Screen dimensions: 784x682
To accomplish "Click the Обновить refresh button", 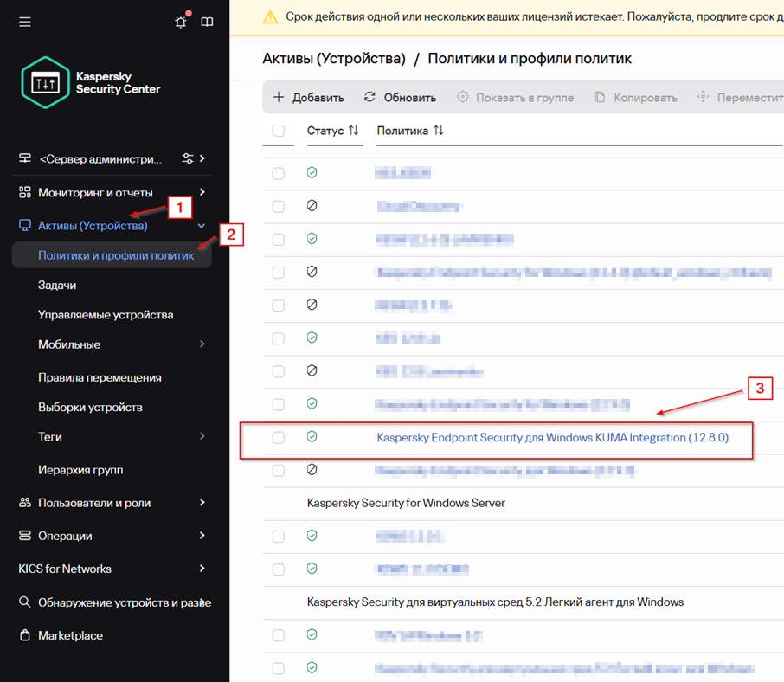I will pos(400,98).
